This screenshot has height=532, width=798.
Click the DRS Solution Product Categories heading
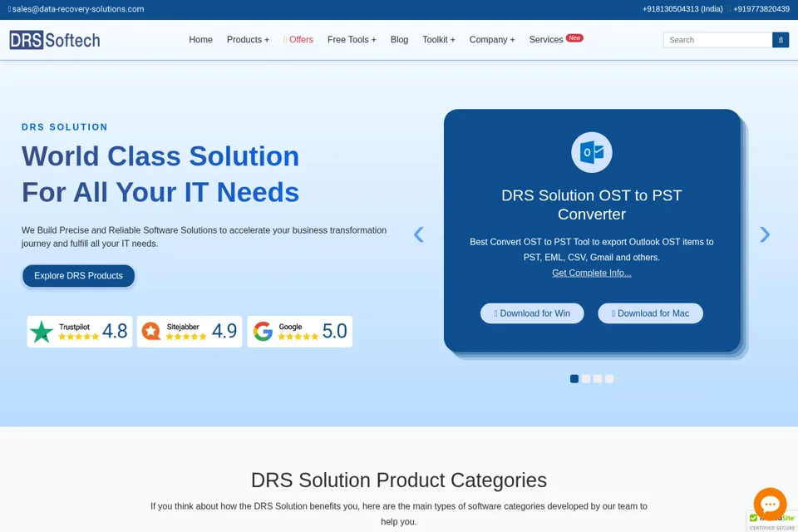(399, 480)
